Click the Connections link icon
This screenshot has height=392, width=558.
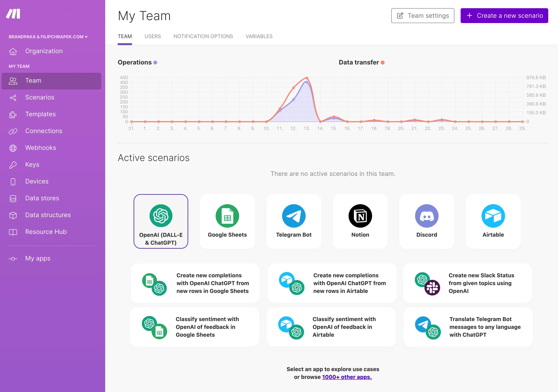click(13, 131)
